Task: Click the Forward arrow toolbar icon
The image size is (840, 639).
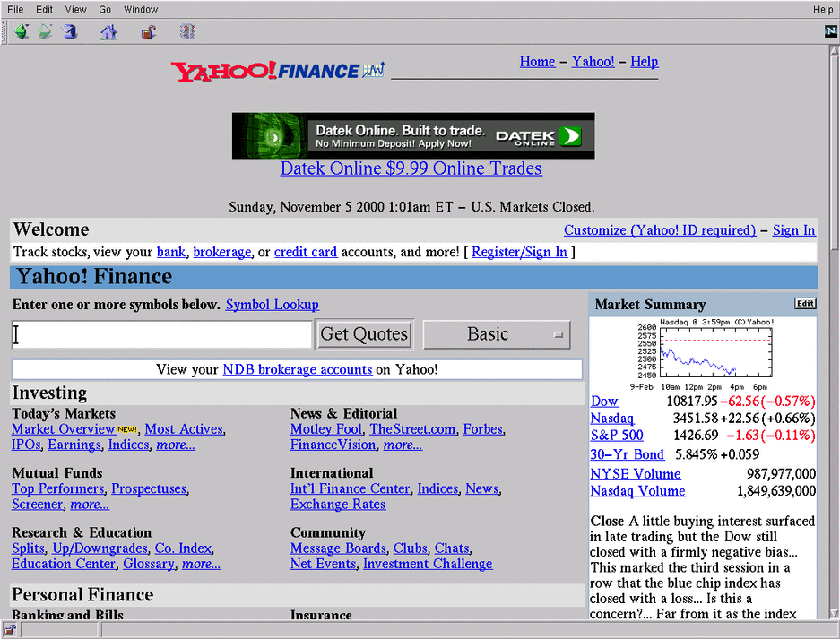Action: point(45,32)
